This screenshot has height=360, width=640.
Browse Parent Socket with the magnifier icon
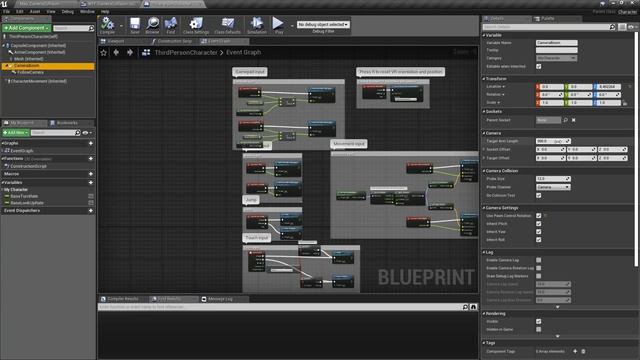[565, 120]
